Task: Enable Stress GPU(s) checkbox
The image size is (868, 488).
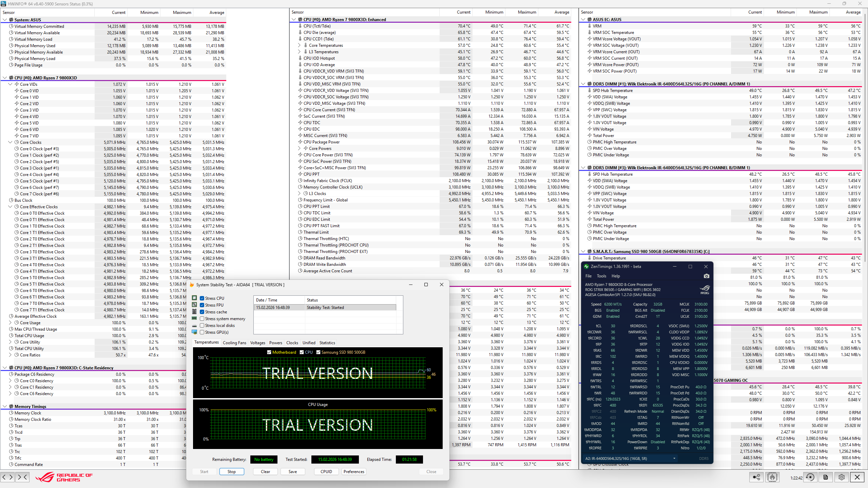Action: point(202,332)
